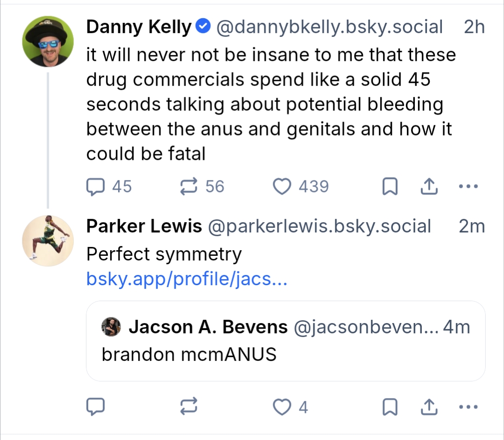
Task: Open the @parkerlewis.bsky.social handle
Action: click(x=319, y=227)
